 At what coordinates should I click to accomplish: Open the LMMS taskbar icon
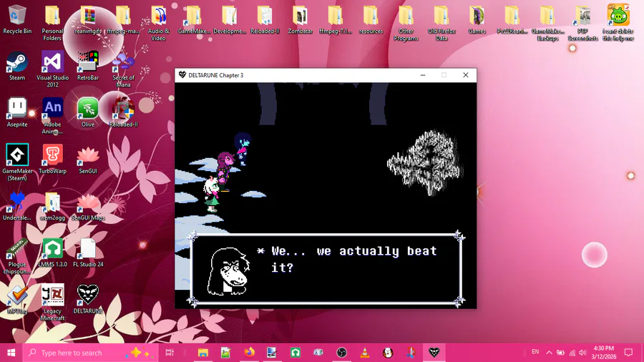(296, 353)
